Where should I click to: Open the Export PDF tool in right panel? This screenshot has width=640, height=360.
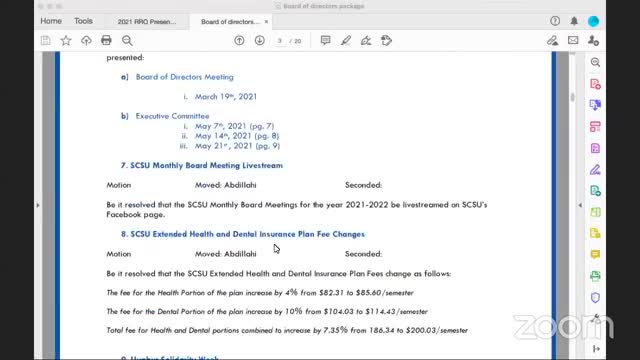click(x=596, y=105)
